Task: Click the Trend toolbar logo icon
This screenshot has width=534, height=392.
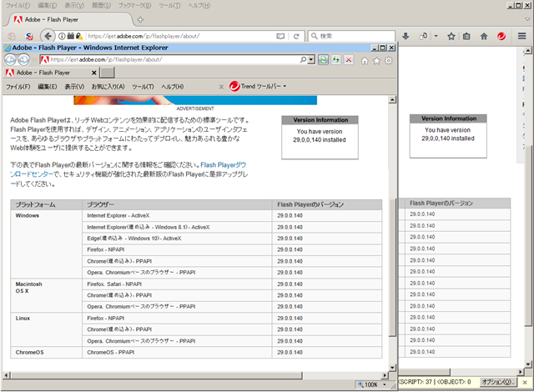Action: [x=234, y=87]
